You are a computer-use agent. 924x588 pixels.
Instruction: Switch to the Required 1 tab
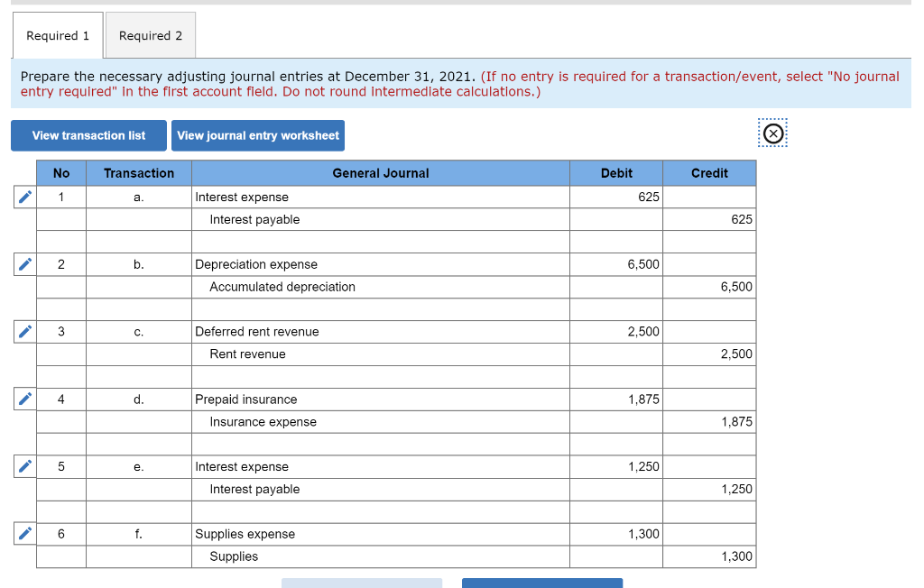(58, 36)
